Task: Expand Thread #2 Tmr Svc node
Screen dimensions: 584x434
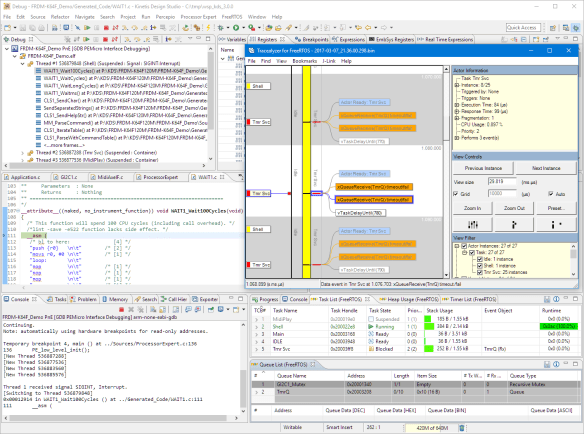Action: click(23, 153)
